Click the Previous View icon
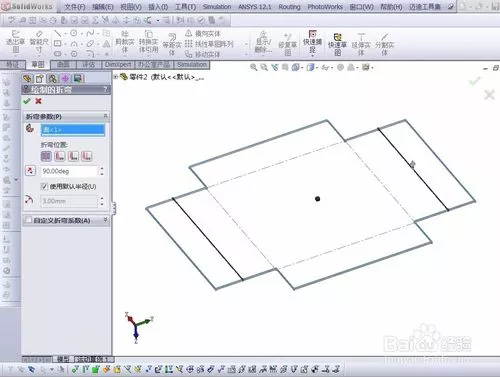 275,68
